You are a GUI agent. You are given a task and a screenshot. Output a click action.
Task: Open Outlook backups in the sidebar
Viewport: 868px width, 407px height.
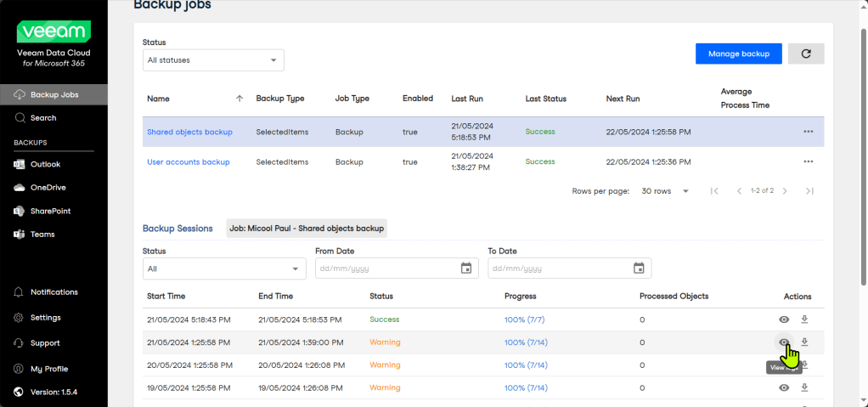click(45, 164)
